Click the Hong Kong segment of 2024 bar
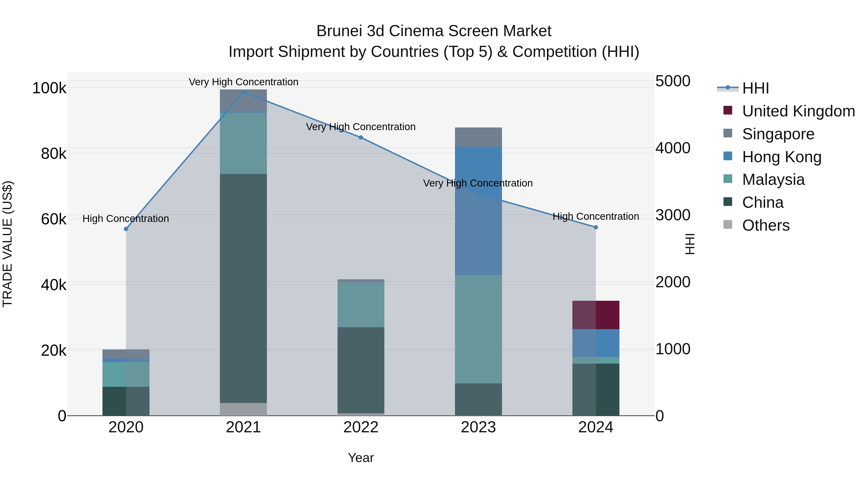 tap(596, 343)
